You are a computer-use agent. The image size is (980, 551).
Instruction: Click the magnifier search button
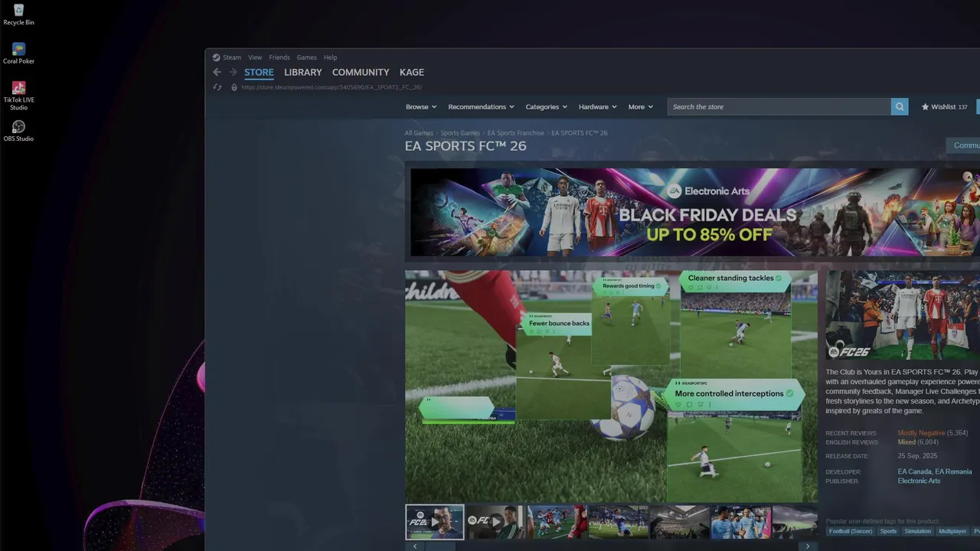900,107
